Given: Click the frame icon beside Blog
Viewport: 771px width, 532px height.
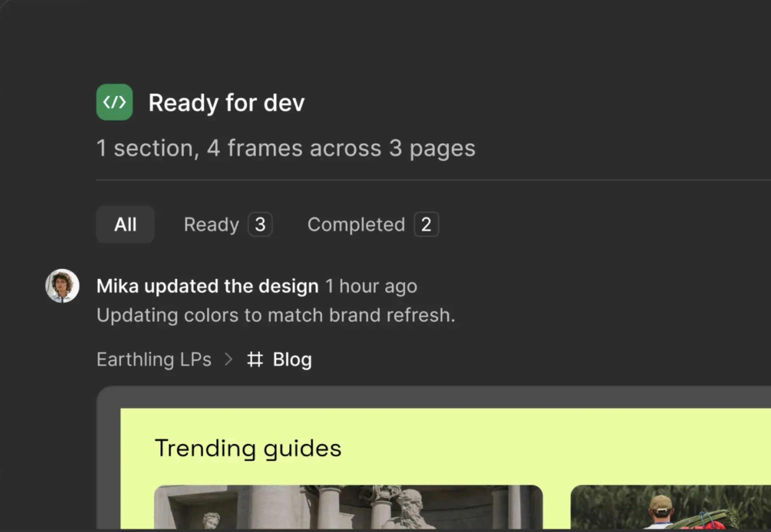Looking at the screenshot, I should 255,359.
